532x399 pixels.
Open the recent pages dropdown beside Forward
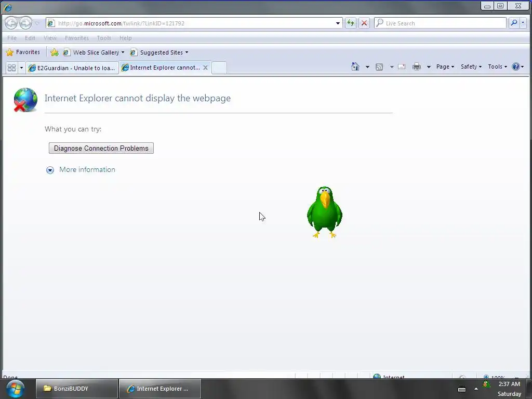pos(37,23)
